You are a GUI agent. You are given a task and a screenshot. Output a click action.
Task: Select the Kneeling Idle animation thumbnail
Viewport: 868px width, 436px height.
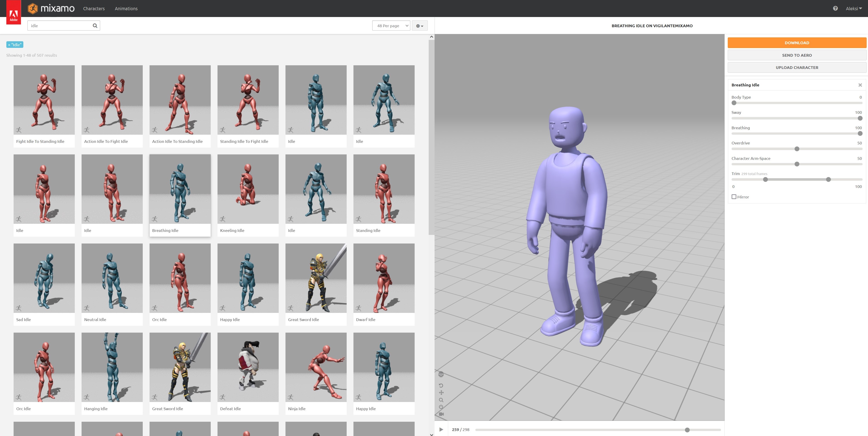[248, 189]
